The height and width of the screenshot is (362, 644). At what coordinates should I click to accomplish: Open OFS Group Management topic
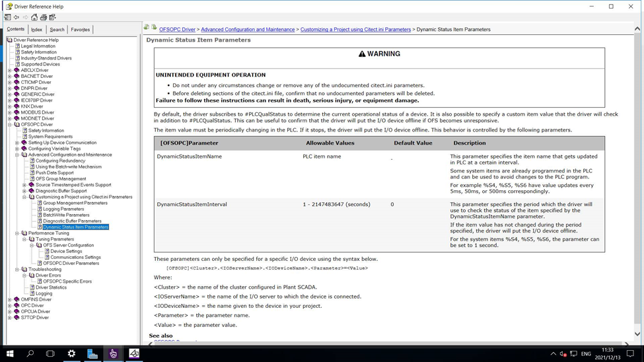61,179
